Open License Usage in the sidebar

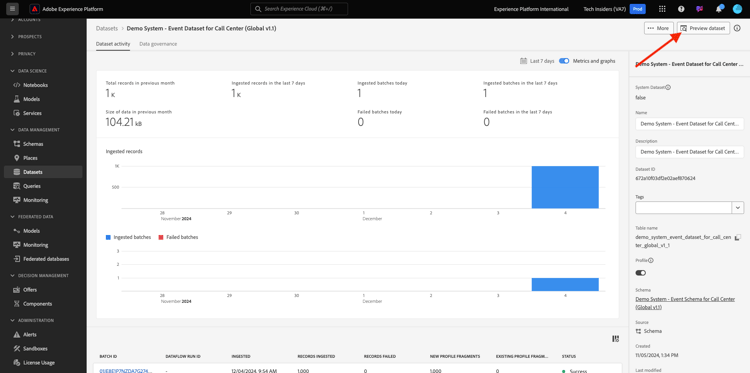[x=39, y=362]
